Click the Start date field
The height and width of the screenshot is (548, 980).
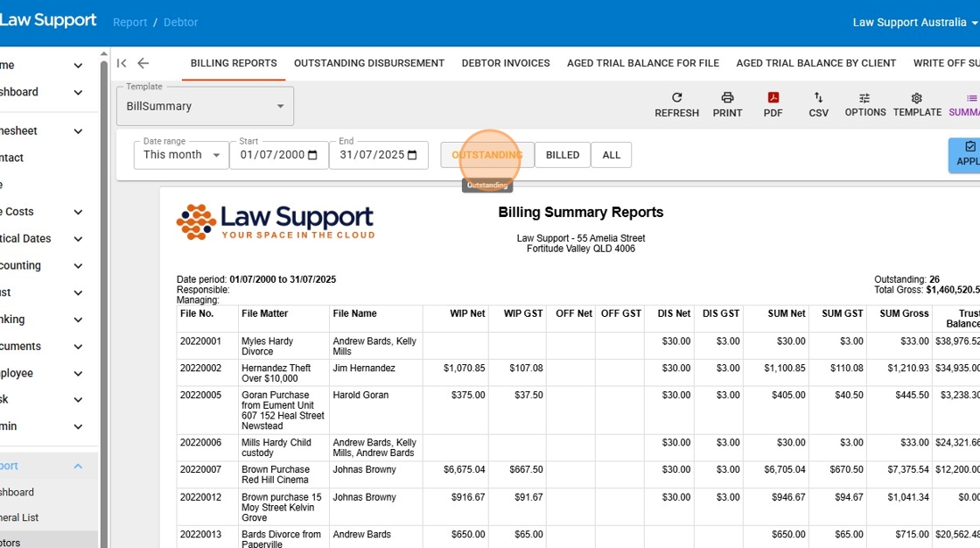click(279, 155)
